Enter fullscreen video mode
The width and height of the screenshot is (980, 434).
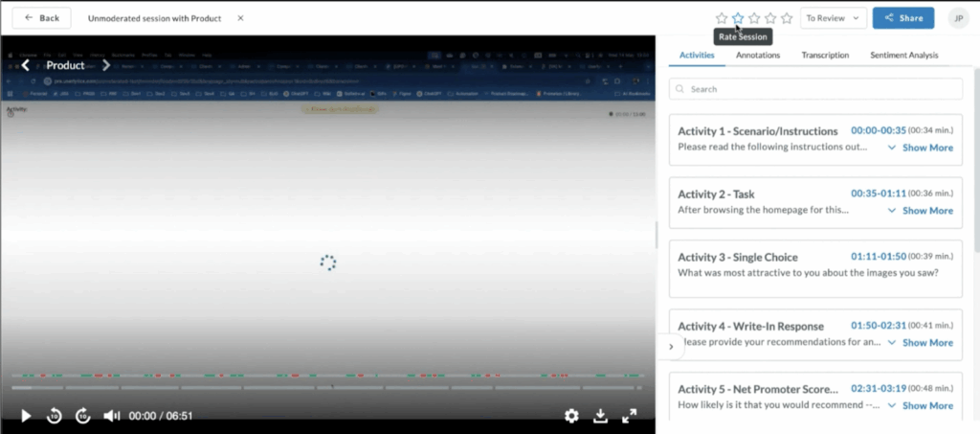[x=630, y=416]
